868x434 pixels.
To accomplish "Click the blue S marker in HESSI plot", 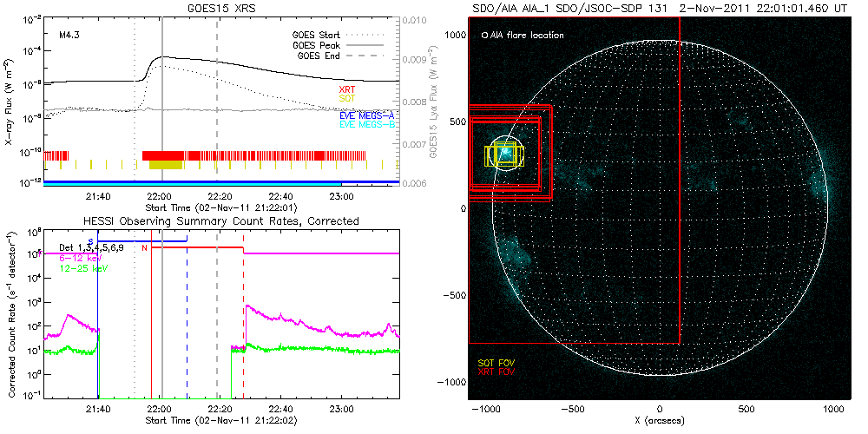I will pos(90,241).
